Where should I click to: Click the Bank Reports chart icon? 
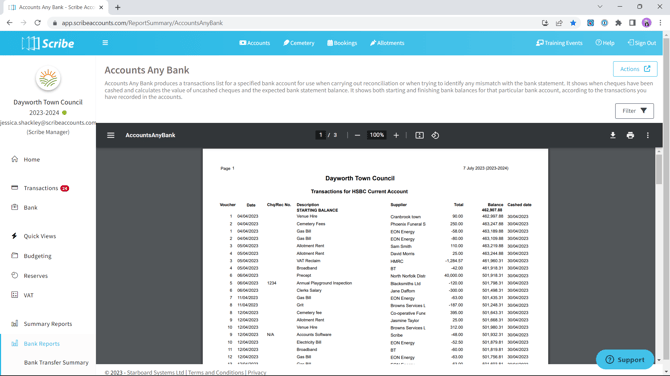point(15,343)
